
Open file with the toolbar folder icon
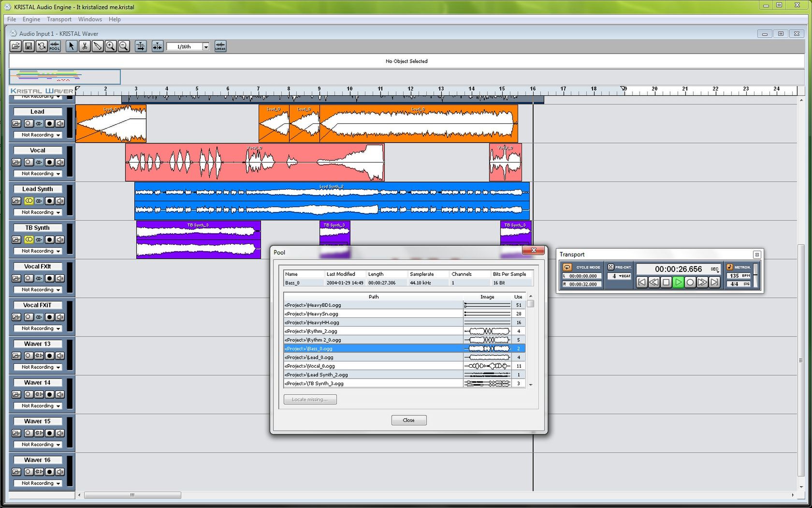click(15, 46)
